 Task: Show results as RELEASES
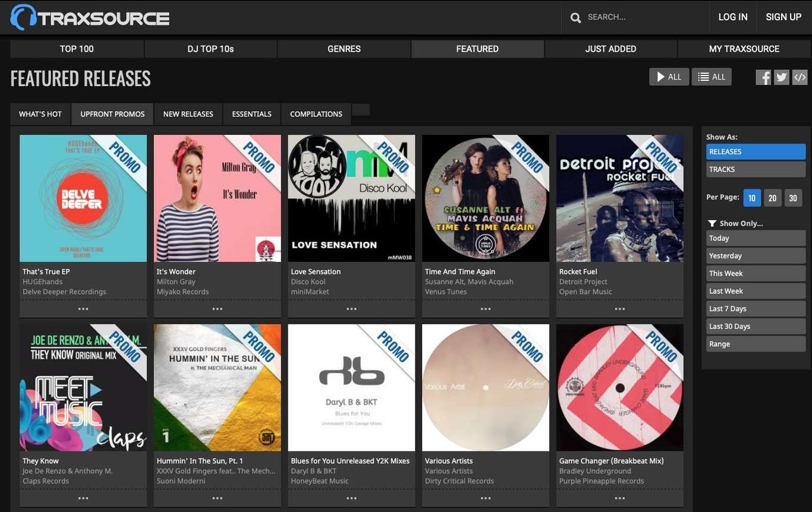click(x=756, y=151)
